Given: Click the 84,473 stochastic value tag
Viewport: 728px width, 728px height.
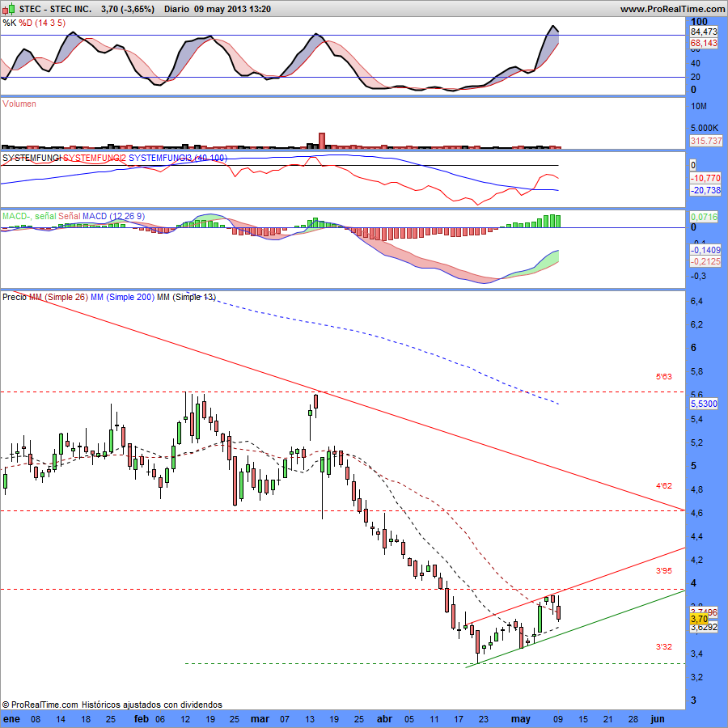Looking at the screenshot, I should 704,32.
